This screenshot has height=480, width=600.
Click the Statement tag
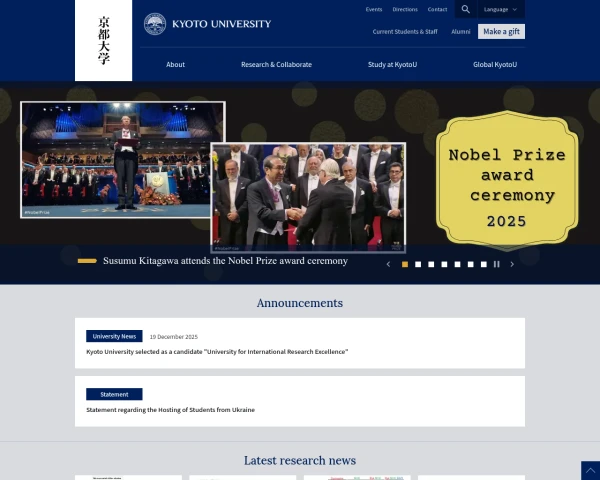(114, 394)
